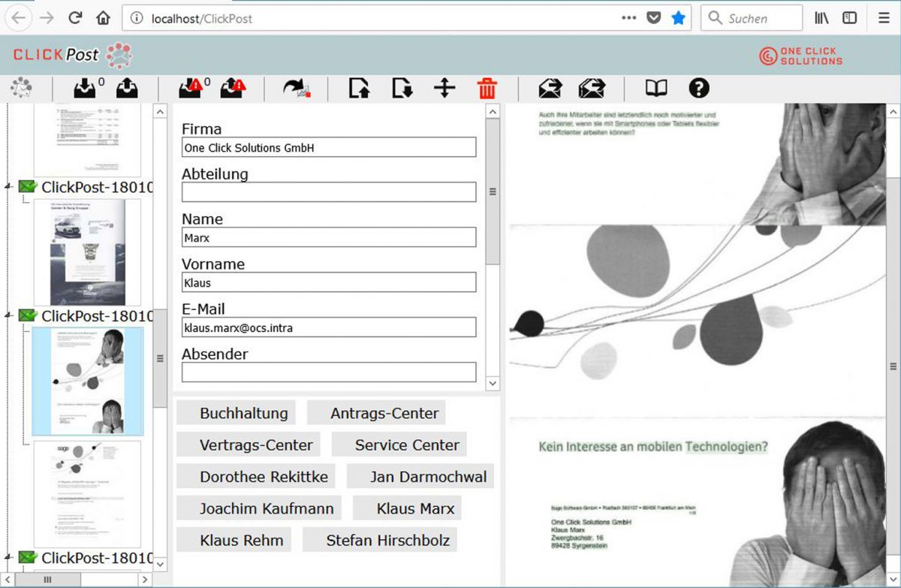Select recipient Stefan Hirschbolz
Viewport: 901px width, 588px height.
[380, 539]
